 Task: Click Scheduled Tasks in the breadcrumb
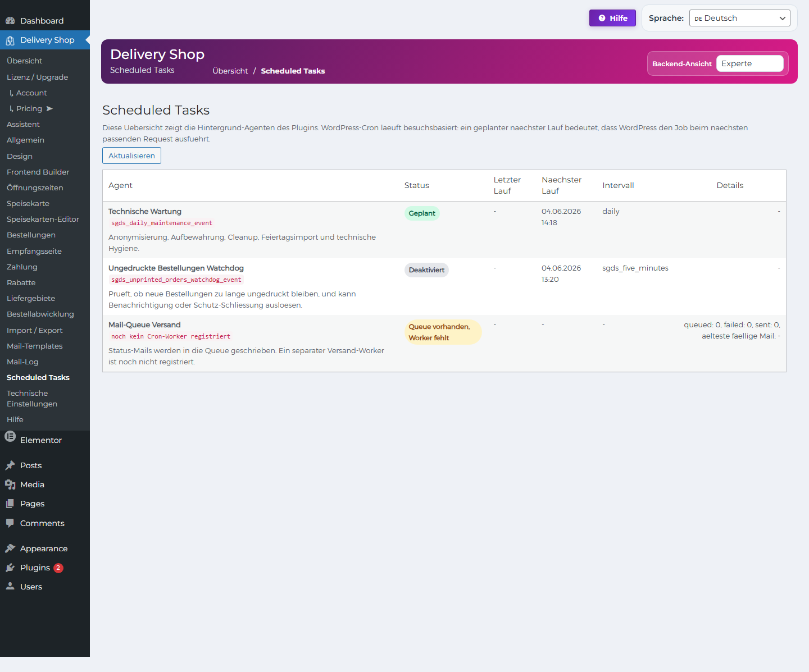tap(293, 71)
